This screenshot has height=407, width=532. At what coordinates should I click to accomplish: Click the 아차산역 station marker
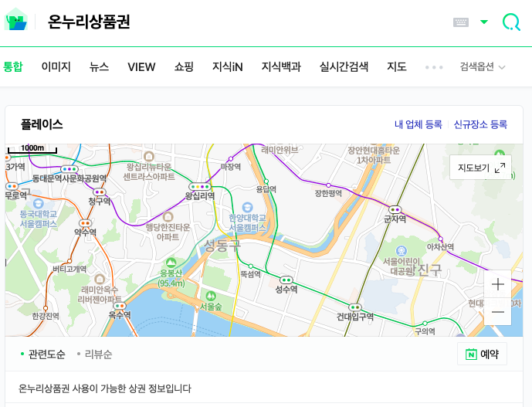440,239
